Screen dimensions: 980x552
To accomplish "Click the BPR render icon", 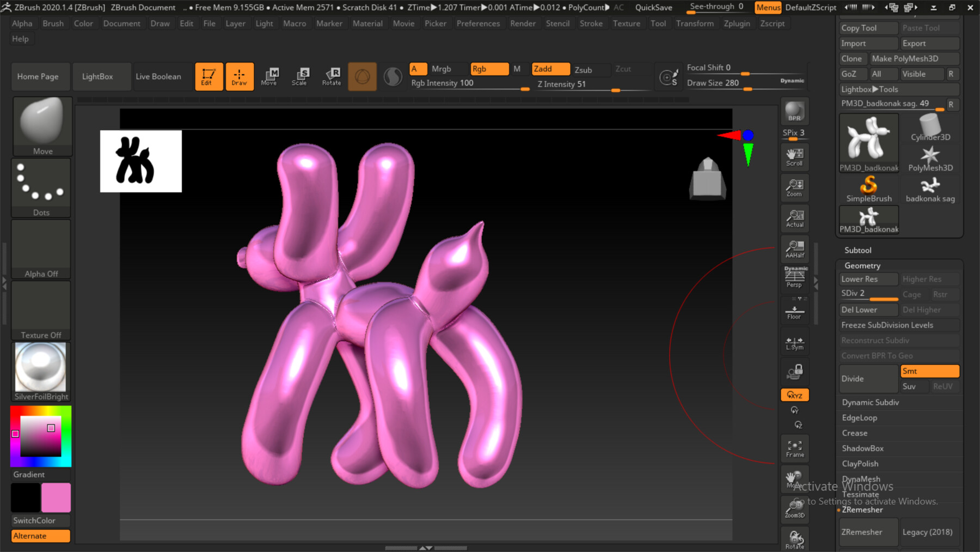I will (x=794, y=111).
